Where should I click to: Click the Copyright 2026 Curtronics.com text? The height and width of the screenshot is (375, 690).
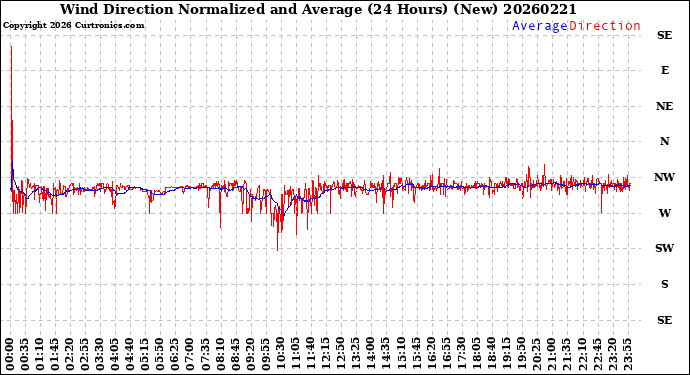pyautogui.click(x=73, y=26)
